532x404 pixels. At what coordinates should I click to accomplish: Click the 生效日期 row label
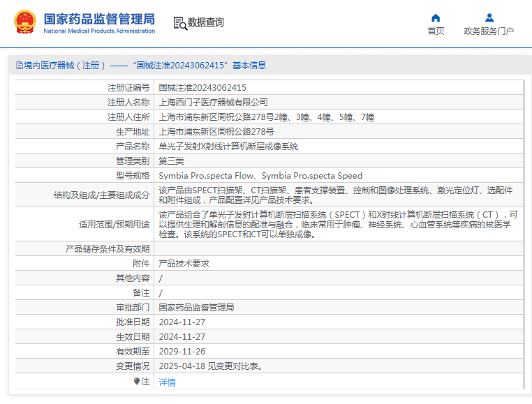133,336
